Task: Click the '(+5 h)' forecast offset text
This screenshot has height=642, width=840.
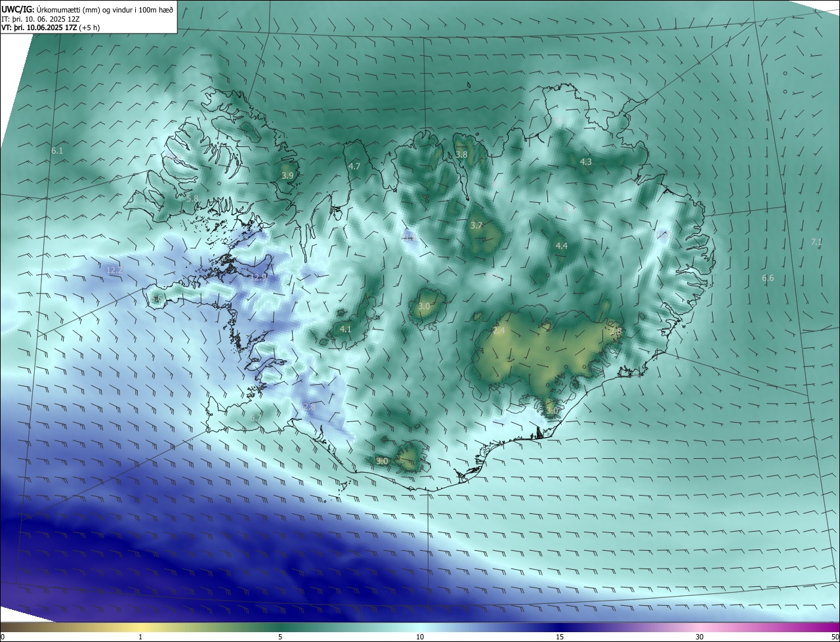Action: [89, 28]
